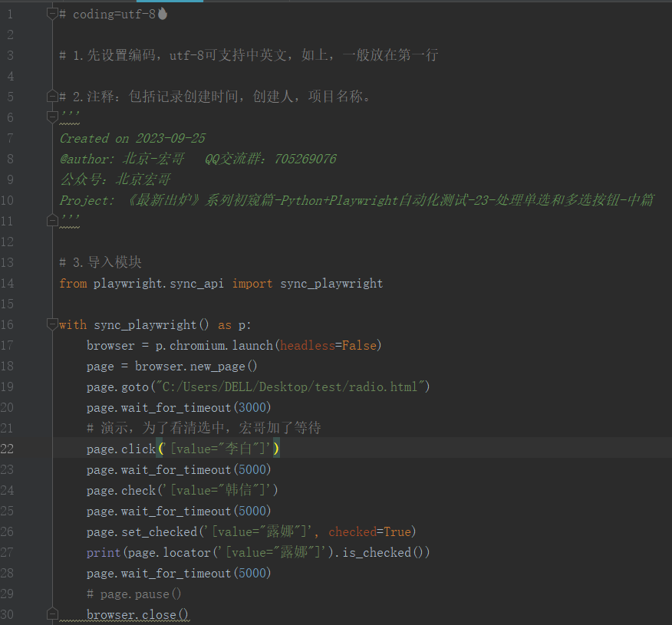Click line number 1 in the gutter
672x625 pixels.
click(10, 14)
